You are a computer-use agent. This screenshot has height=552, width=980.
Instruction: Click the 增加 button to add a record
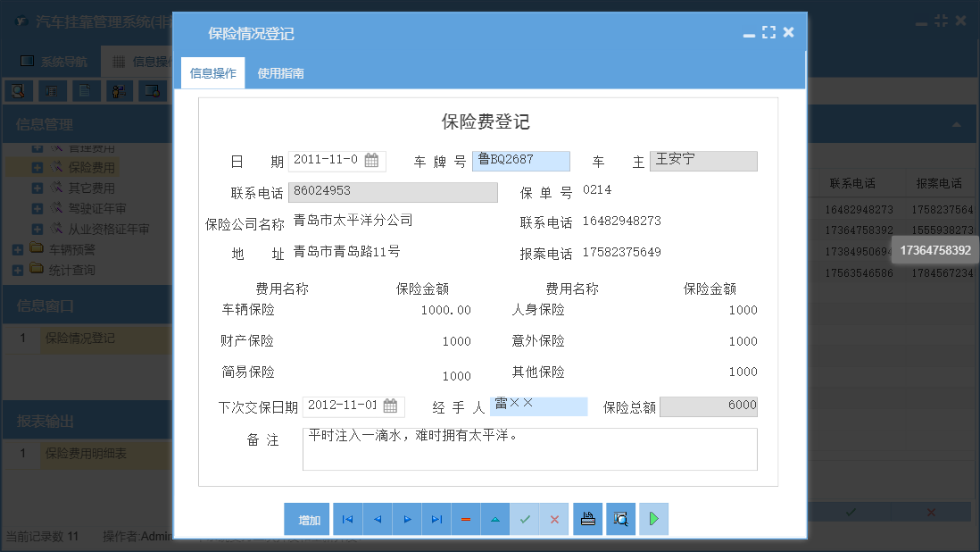coord(306,519)
